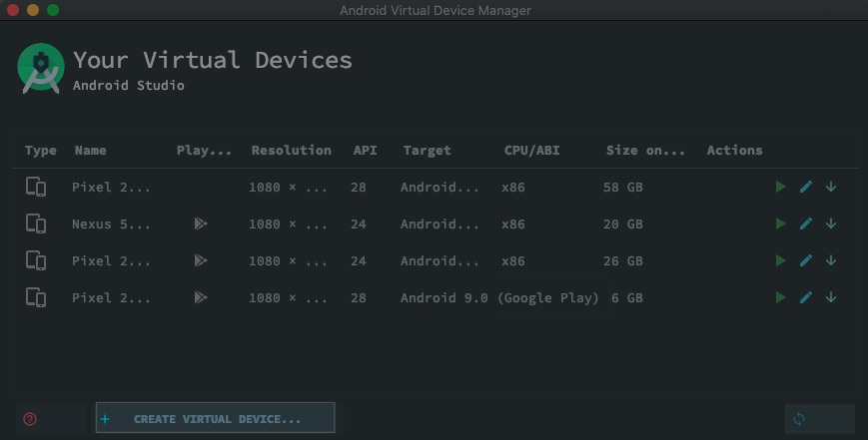Select Pixel 2... name in 58 GB row

[111, 187]
